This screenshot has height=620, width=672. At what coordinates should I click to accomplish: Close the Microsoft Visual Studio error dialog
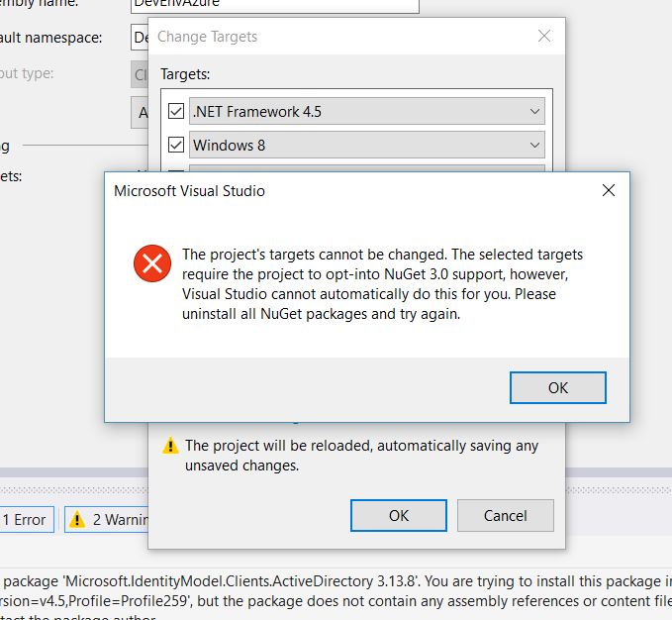click(x=609, y=190)
